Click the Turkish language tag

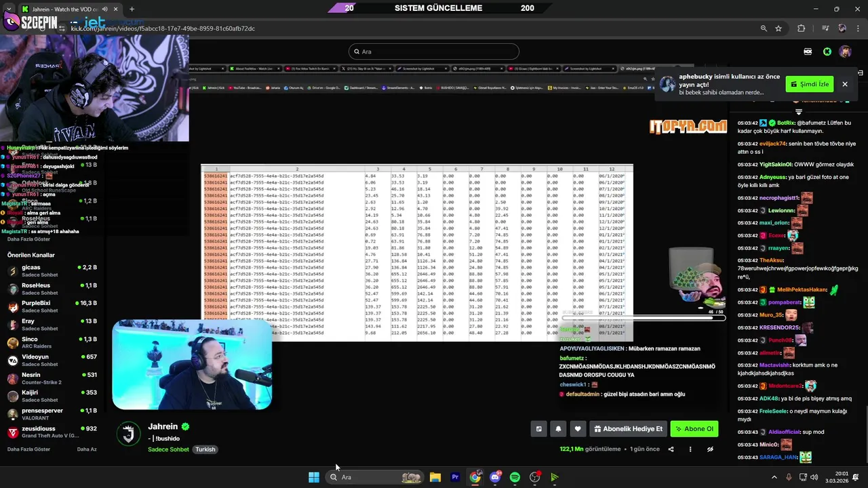point(205,449)
